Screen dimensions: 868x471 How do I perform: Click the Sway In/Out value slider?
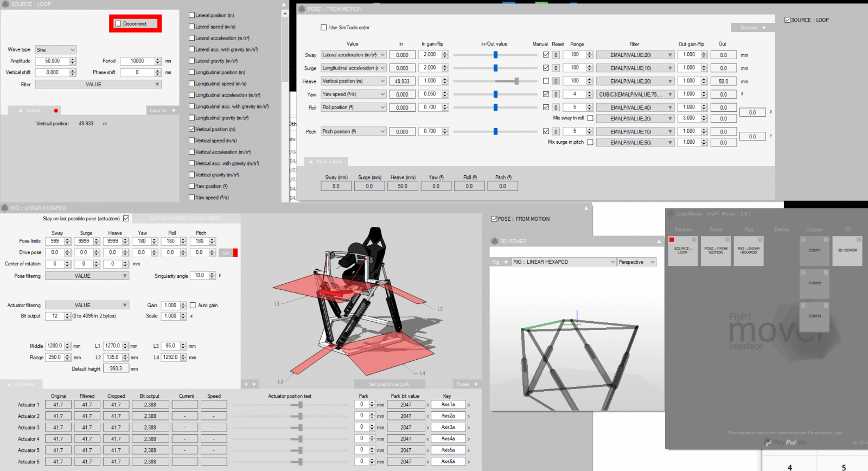495,55
